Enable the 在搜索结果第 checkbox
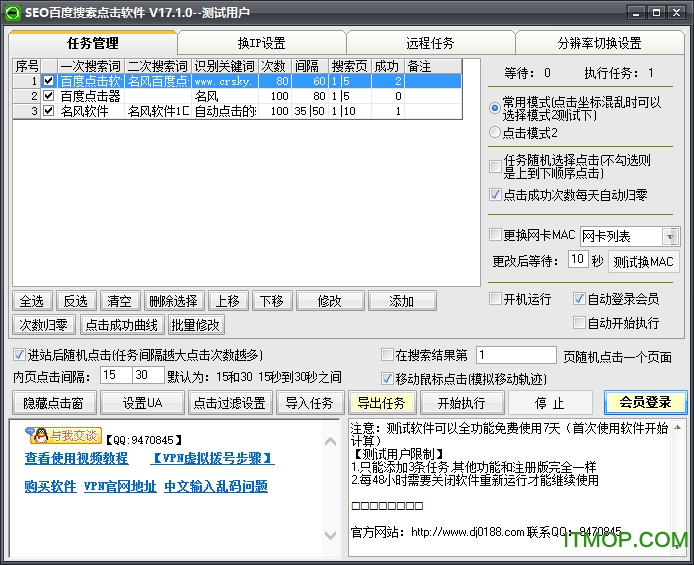The image size is (694, 565). click(x=387, y=354)
